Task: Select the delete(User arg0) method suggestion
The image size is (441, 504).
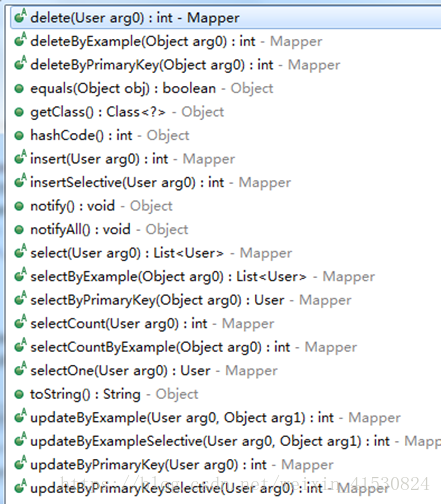Action: [x=226, y=18]
